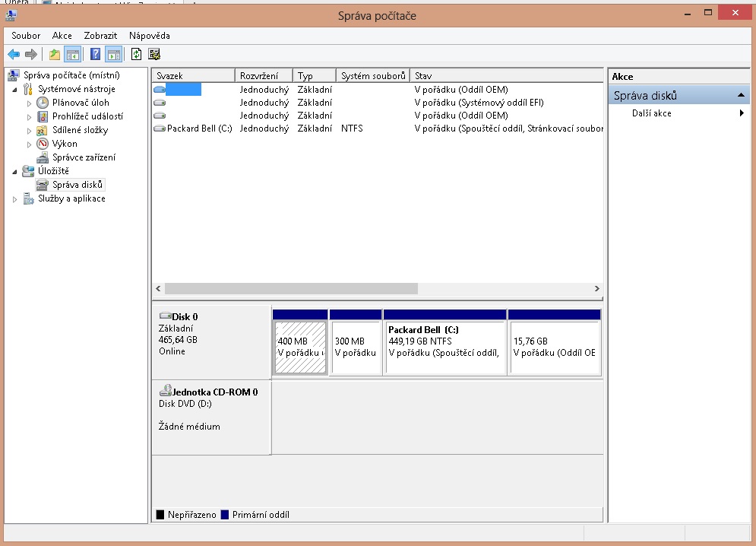Click the back arrow toolbar icon
The width and height of the screenshot is (756, 546).
(14, 54)
